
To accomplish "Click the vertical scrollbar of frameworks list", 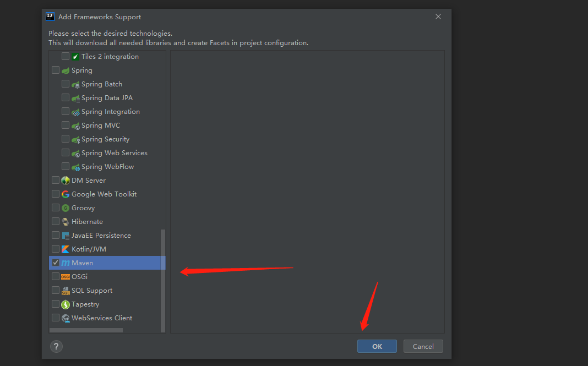I will (x=163, y=281).
